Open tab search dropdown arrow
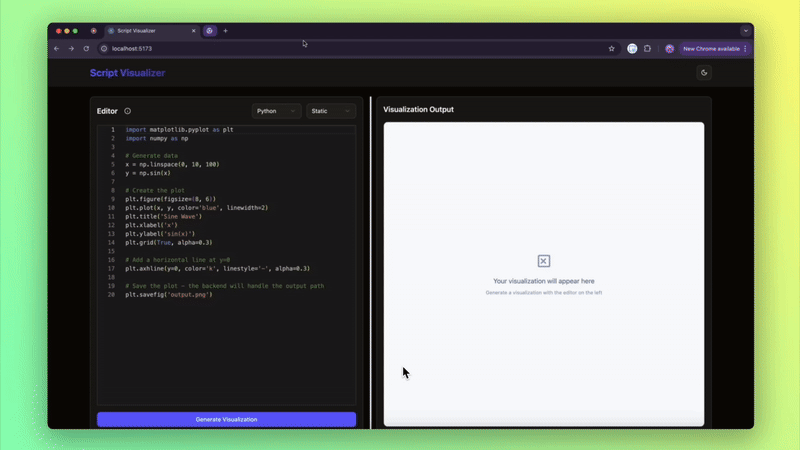 tap(745, 31)
